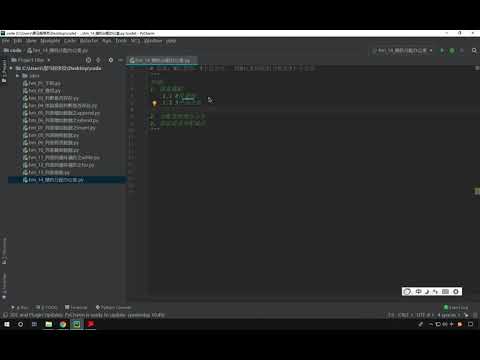This screenshot has height=360, width=480.
Task: Click the code folder breadcrumb
Action: pyautogui.click(x=13, y=51)
